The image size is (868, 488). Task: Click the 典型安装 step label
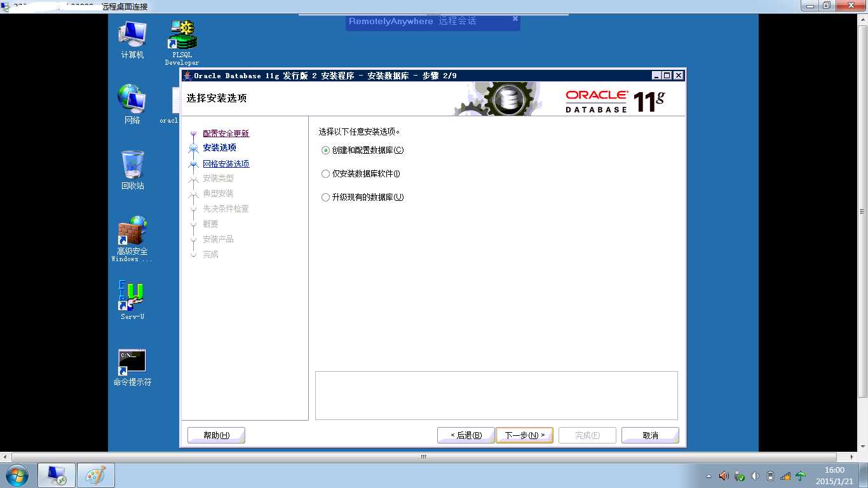coord(218,194)
